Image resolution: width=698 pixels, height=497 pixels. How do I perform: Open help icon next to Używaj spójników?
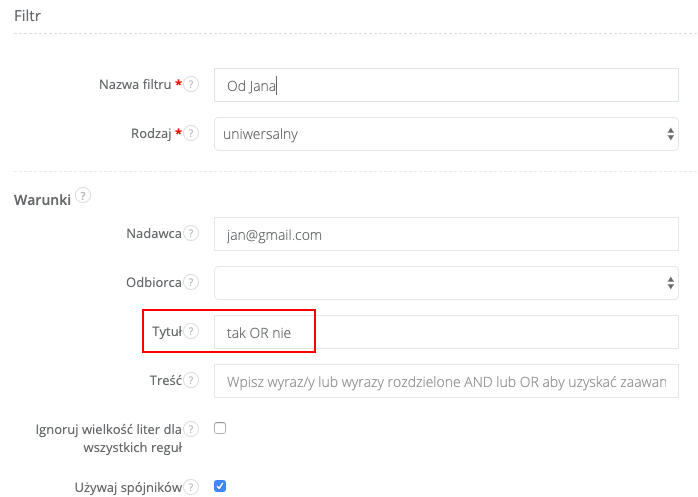[192, 487]
